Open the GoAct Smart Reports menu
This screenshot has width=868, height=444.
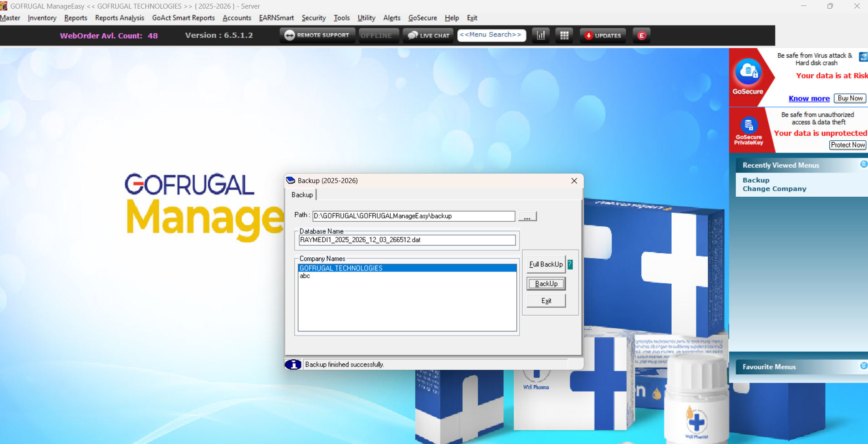tap(184, 18)
